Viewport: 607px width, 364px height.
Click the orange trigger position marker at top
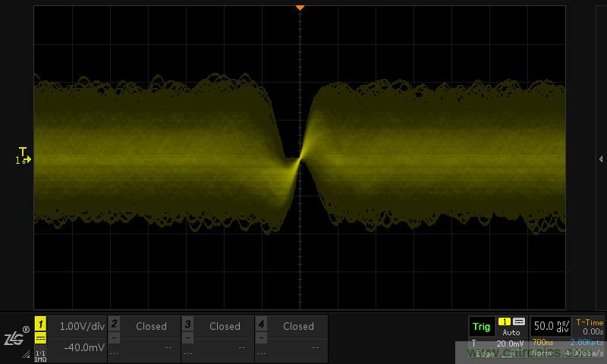[300, 8]
